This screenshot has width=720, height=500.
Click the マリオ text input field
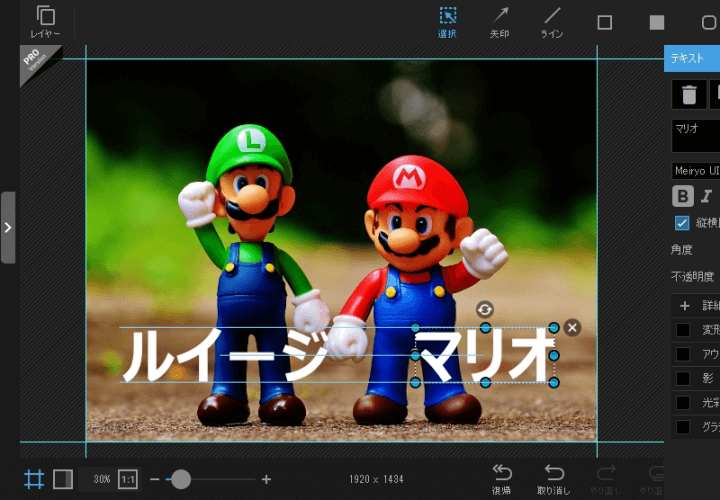coord(696,136)
